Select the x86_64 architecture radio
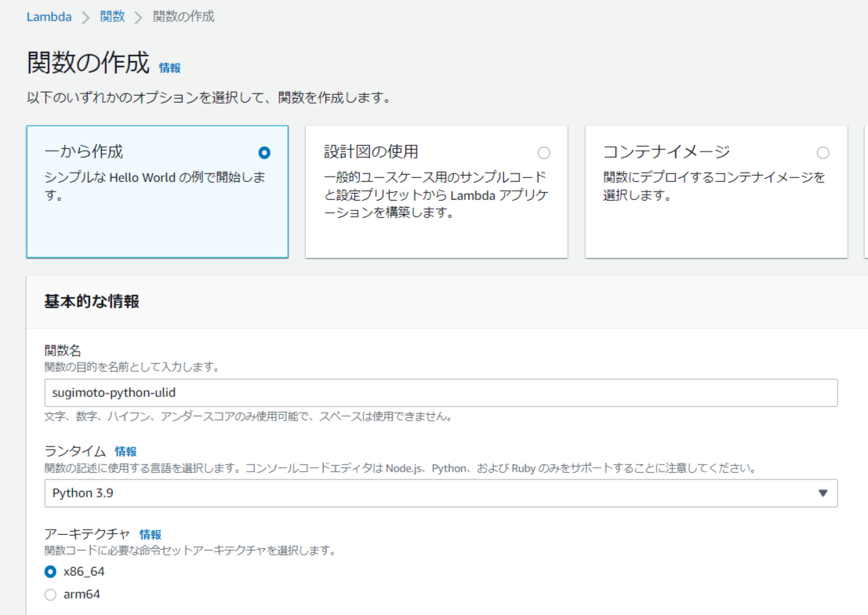868x615 pixels. (x=50, y=571)
